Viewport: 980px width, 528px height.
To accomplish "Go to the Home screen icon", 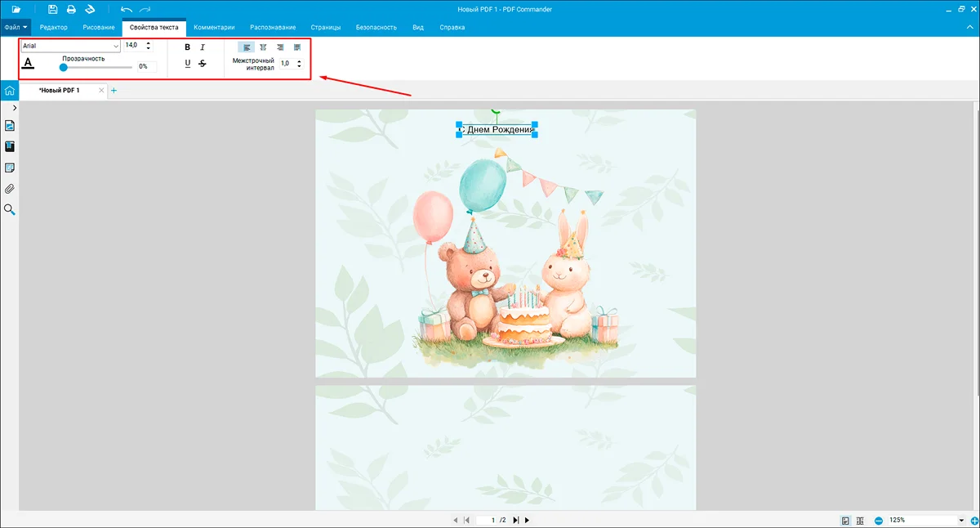I will pyautogui.click(x=9, y=91).
